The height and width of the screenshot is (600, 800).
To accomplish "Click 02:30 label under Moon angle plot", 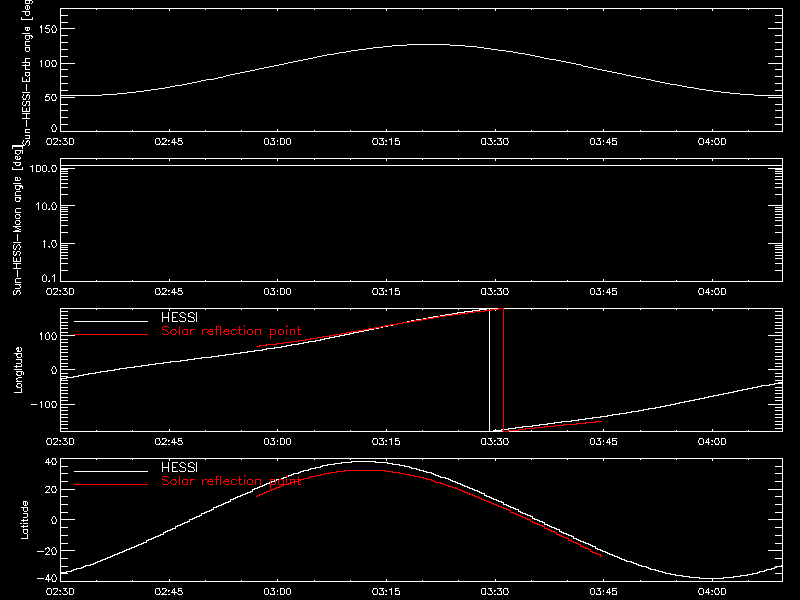I will 60,291.
